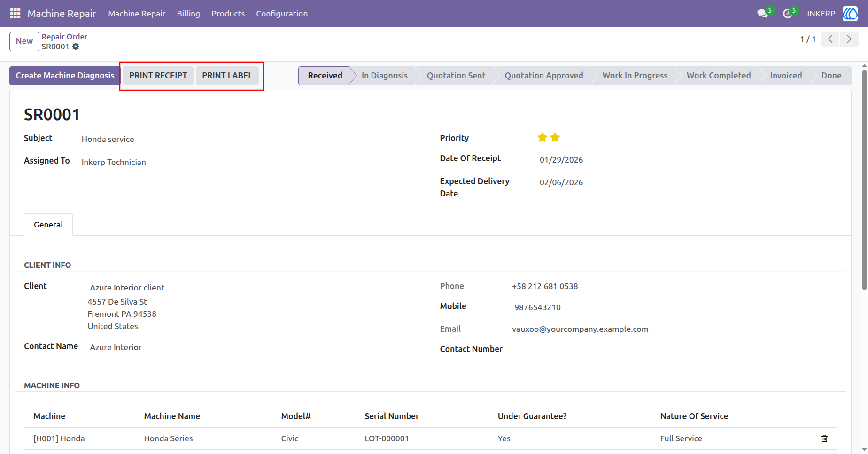
Task: Open the Configuration menu
Action: 282,14
